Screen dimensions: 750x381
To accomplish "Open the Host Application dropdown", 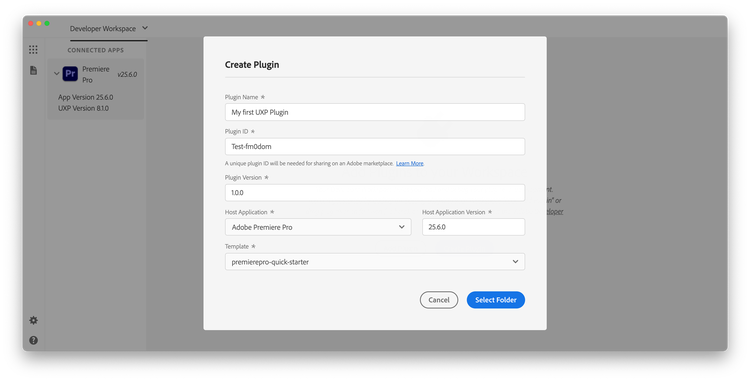I will tap(318, 227).
